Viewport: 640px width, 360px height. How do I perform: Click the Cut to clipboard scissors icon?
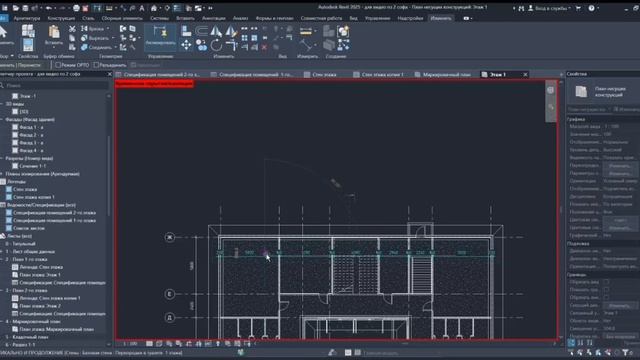coord(72,29)
